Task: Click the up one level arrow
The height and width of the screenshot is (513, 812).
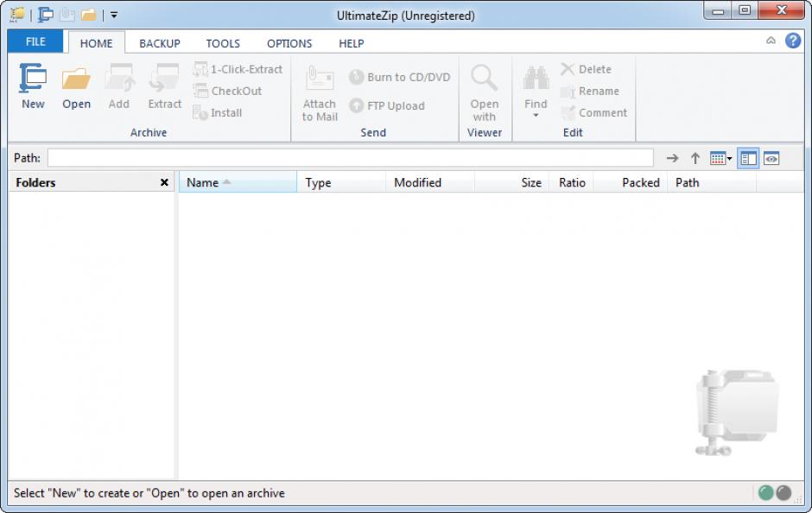Action: (695, 158)
